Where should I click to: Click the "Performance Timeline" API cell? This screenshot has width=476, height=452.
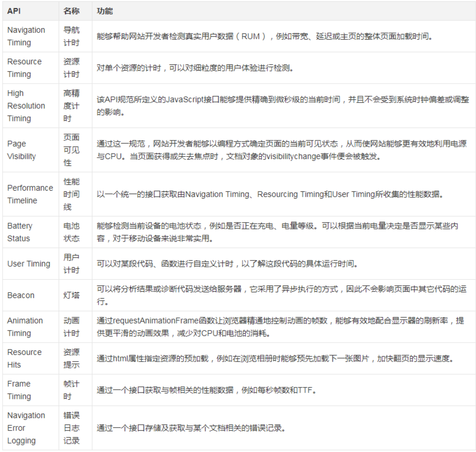coord(30,194)
